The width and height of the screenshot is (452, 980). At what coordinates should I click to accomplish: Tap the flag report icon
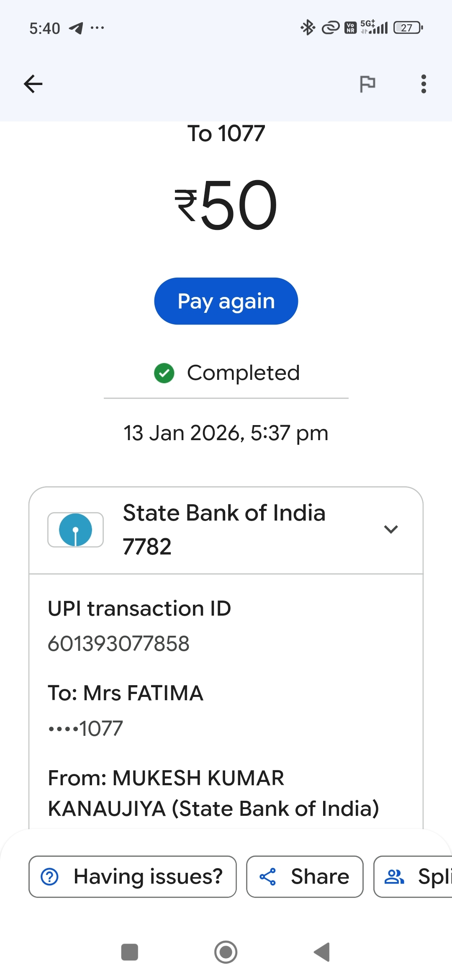pyautogui.click(x=367, y=84)
